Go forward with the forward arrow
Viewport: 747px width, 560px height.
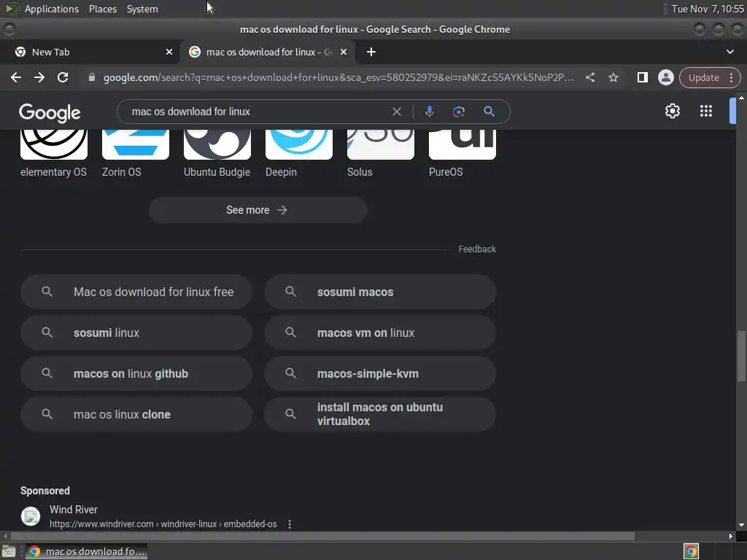39,77
